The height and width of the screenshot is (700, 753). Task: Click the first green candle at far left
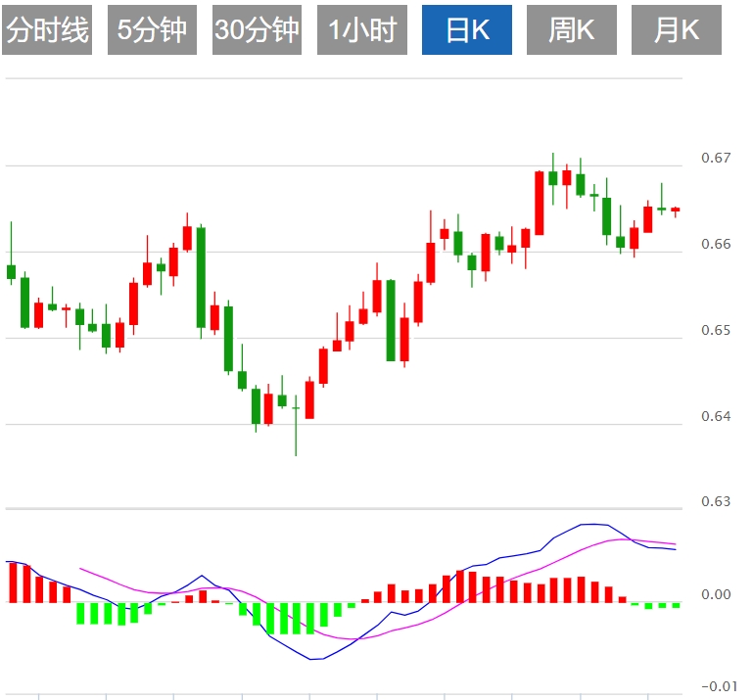(12, 271)
